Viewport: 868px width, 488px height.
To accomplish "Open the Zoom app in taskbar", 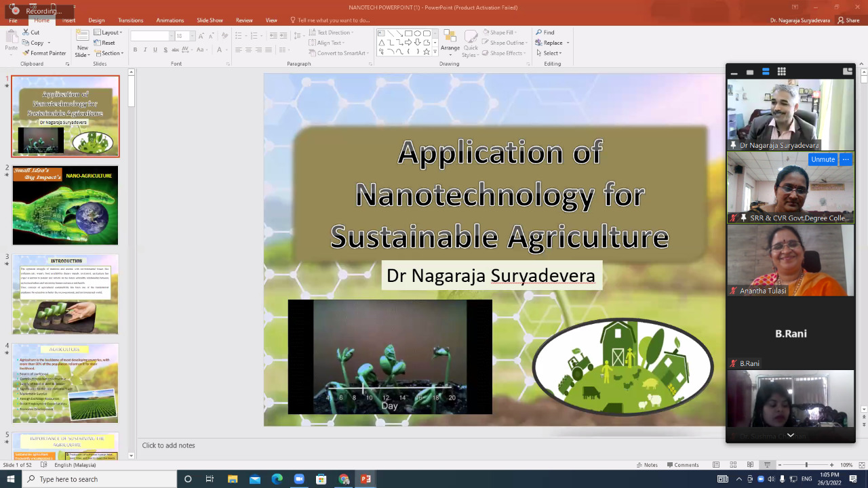I will [x=299, y=479].
